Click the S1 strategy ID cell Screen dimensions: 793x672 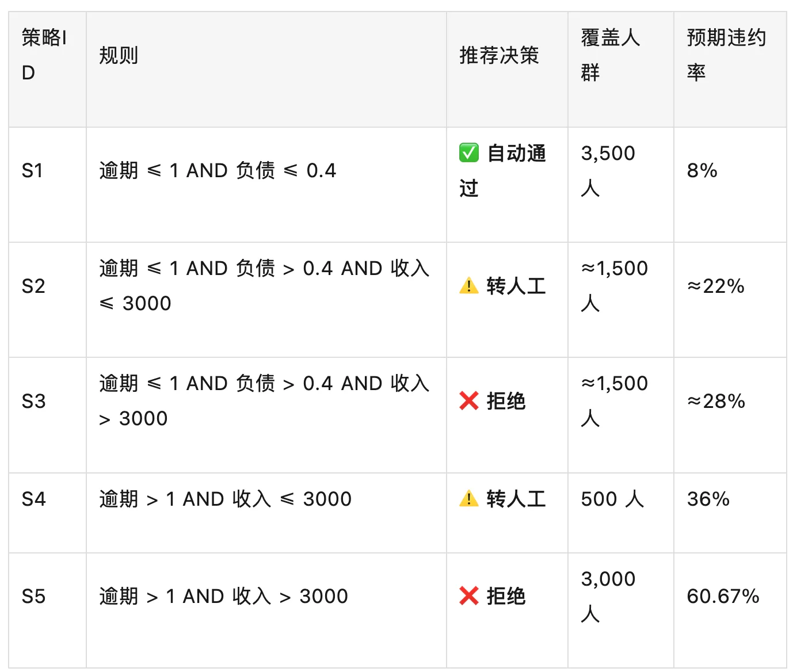48,185
